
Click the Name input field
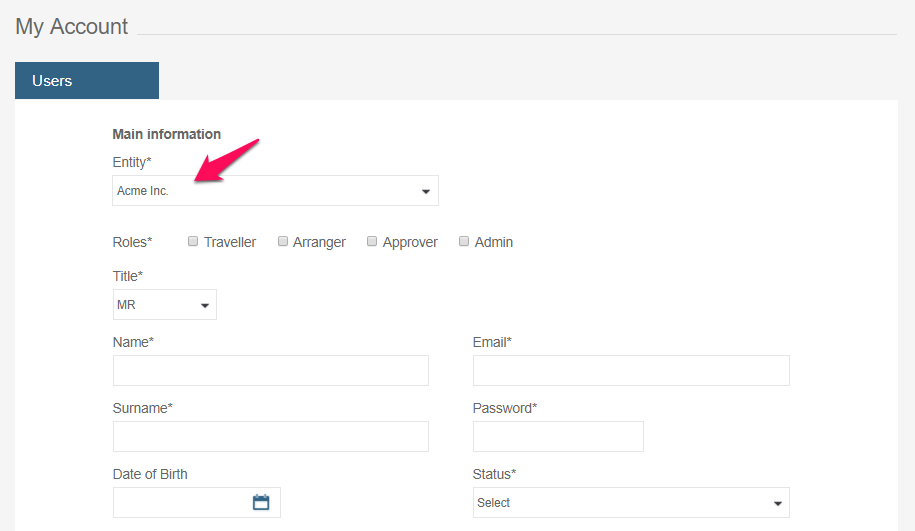pyautogui.click(x=270, y=370)
